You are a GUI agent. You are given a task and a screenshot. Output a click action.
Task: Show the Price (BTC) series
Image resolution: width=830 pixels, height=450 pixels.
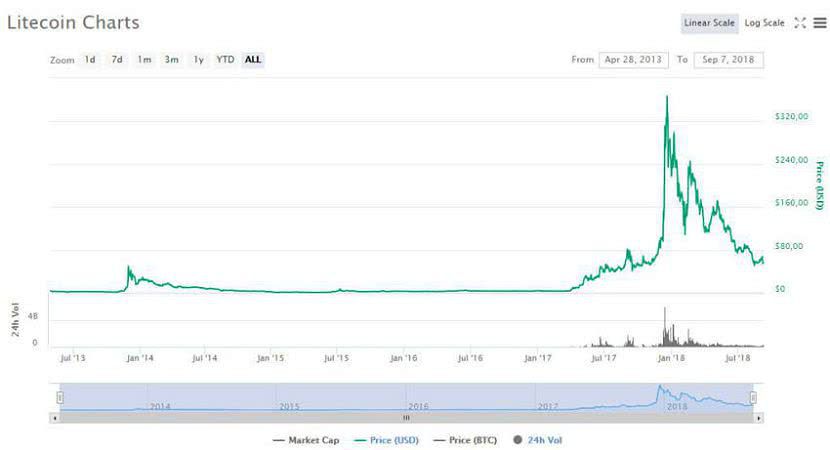coord(466,439)
